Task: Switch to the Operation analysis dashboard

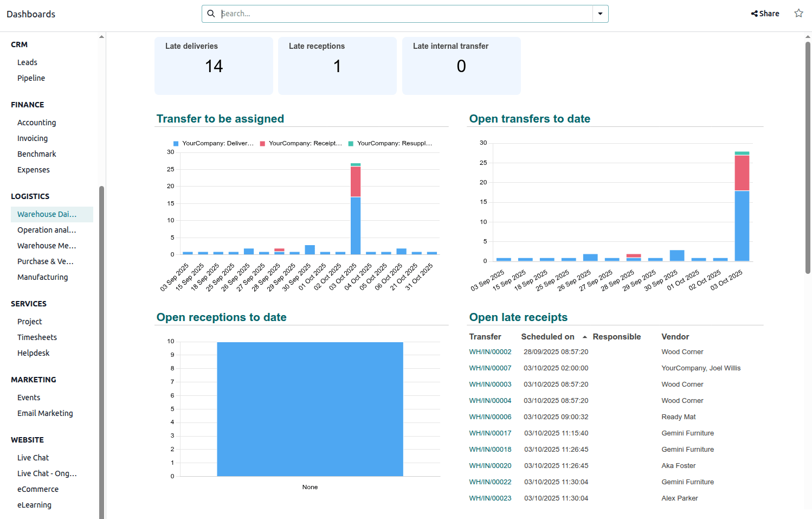Action: tap(47, 229)
